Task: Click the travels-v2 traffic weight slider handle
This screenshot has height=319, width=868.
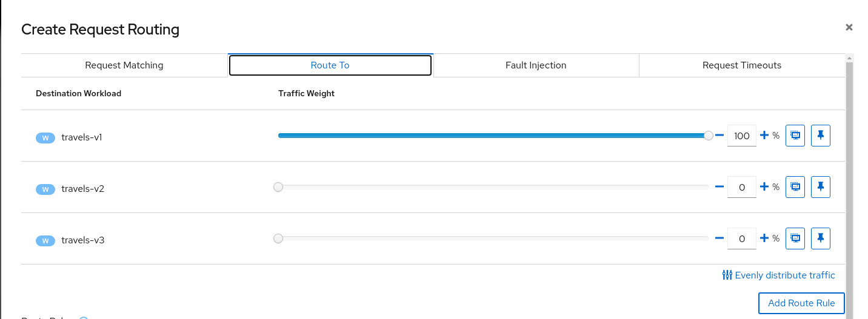Action: pos(278,187)
